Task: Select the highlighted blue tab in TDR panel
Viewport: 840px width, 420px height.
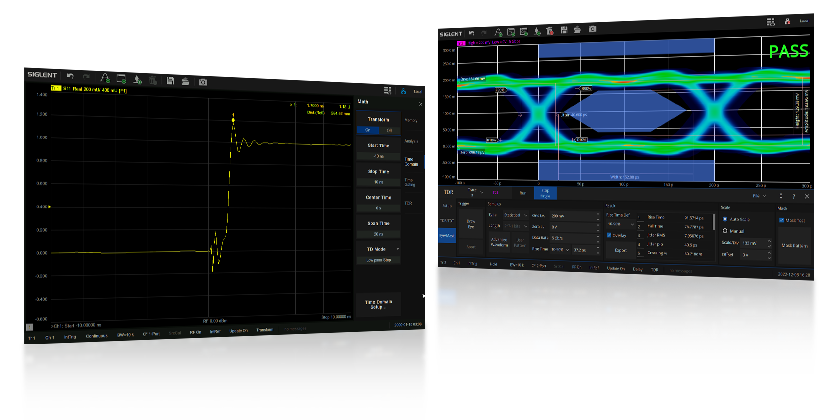Action: point(546,190)
